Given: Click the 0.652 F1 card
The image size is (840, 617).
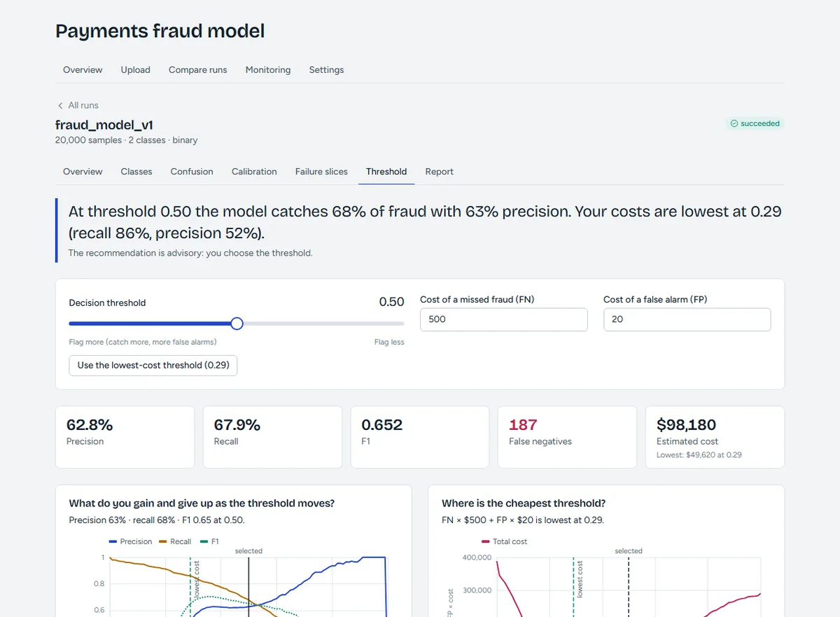Looking at the screenshot, I should tap(420, 437).
